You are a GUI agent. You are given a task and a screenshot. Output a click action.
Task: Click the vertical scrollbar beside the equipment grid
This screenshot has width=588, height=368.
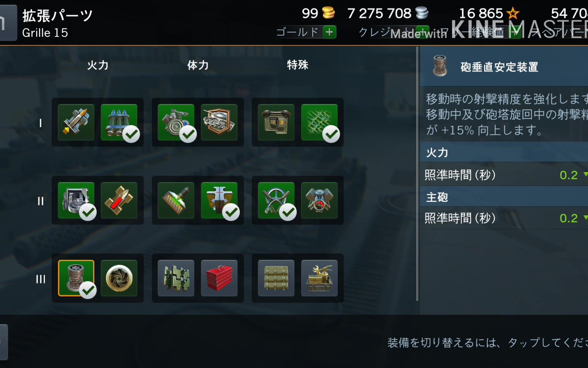417,174
